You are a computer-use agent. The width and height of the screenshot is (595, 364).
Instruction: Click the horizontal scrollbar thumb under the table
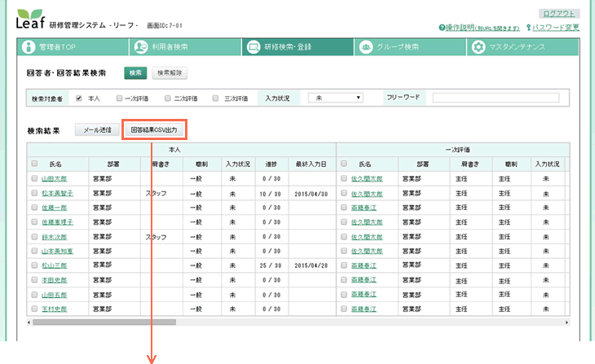click(x=104, y=322)
